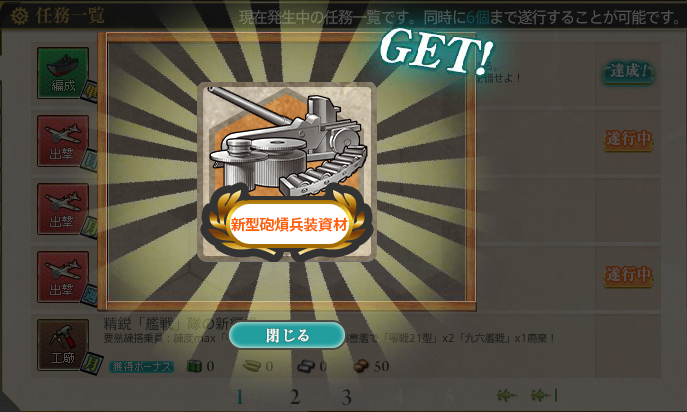Click the next page arrow
The image size is (687, 412).
507,396
